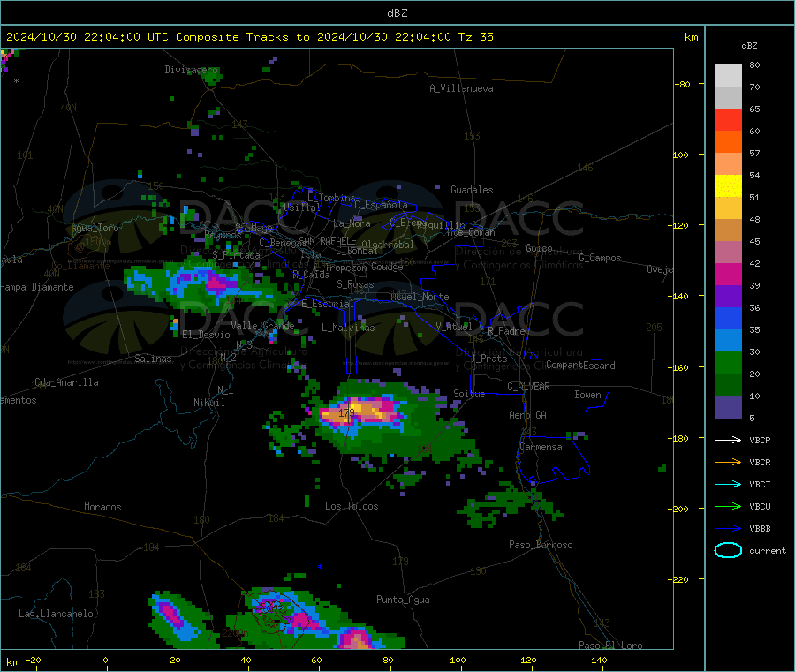The width and height of the screenshot is (795, 672).
Task: Click the green VBCU arrow in legend
Action: [728, 506]
